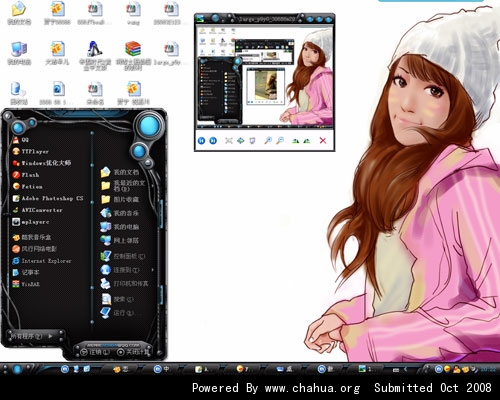
Task: Go to next image in picture viewer
Action: [x=213, y=141]
